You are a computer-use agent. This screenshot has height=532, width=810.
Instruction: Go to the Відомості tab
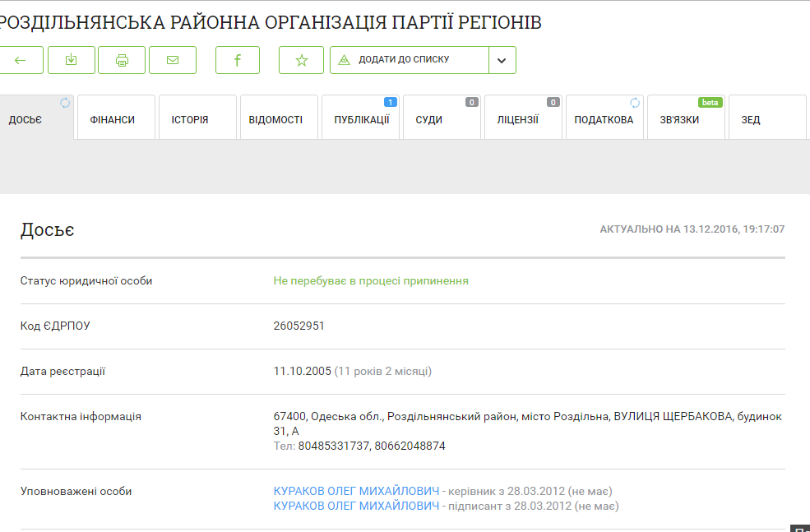coord(275,120)
